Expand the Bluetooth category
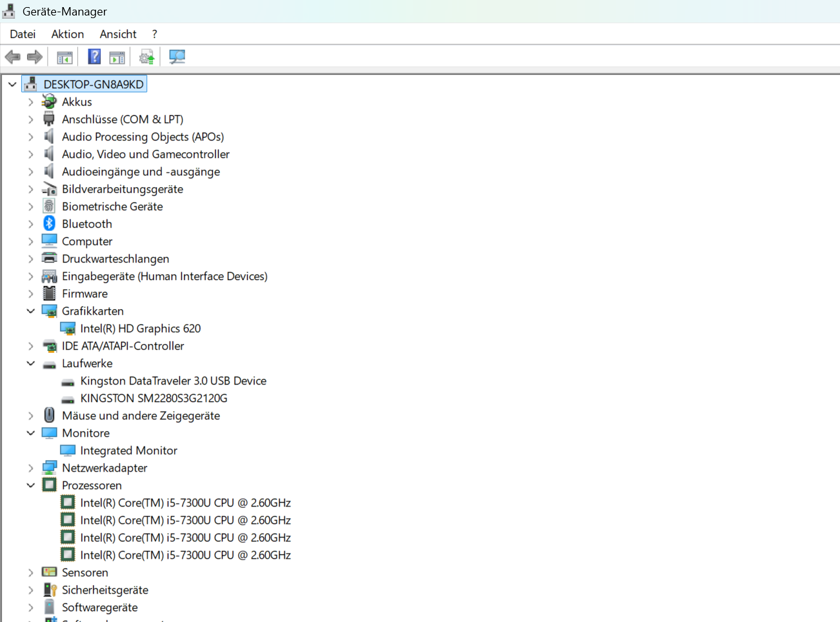The width and height of the screenshot is (840, 622). [30, 224]
